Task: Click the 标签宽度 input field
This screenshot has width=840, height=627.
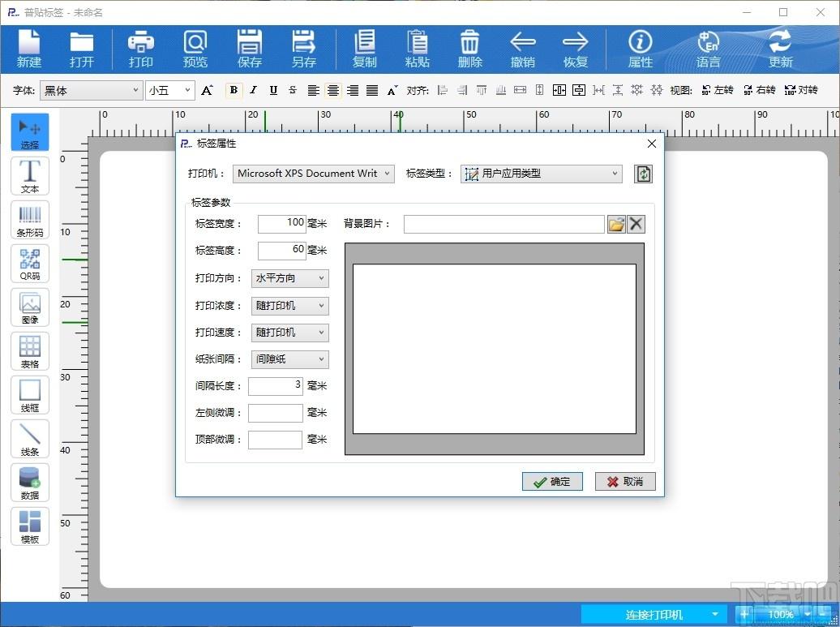Action: point(282,224)
